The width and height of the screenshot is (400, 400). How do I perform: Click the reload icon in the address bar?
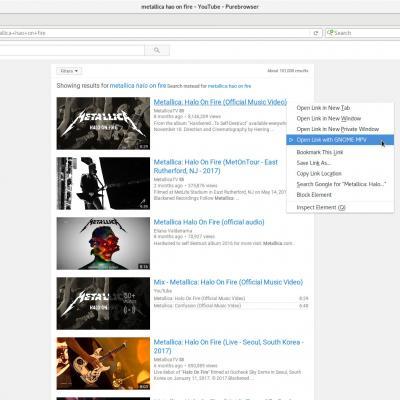click(x=315, y=33)
